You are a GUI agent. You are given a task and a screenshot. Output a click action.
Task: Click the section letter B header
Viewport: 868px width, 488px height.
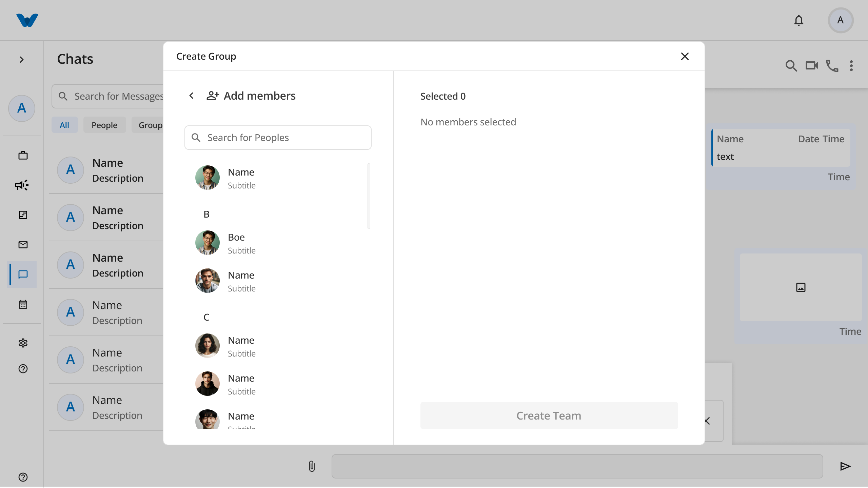pyautogui.click(x=206, y=214)
